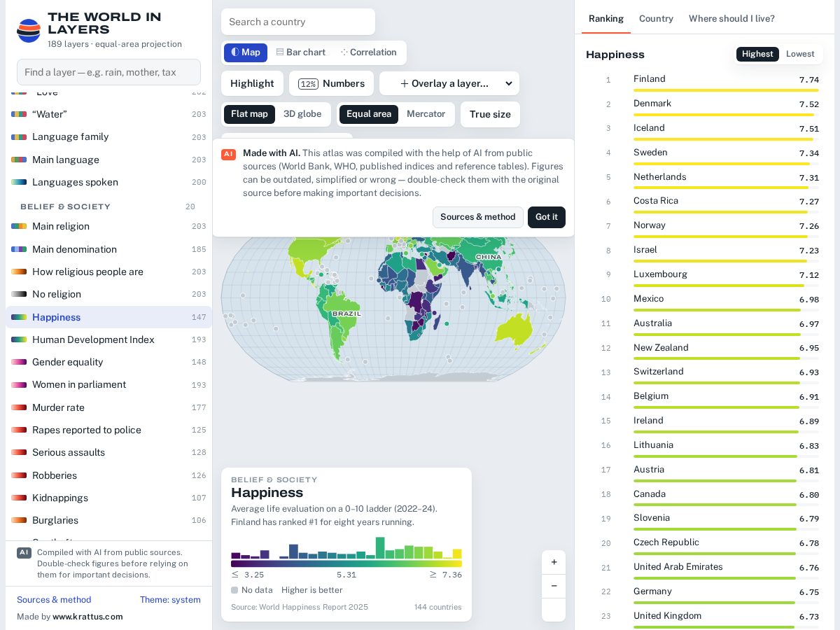Click the No religion grayscale gradient icon
The width and height of the screenshot is (840, 630).
(19, 294)
